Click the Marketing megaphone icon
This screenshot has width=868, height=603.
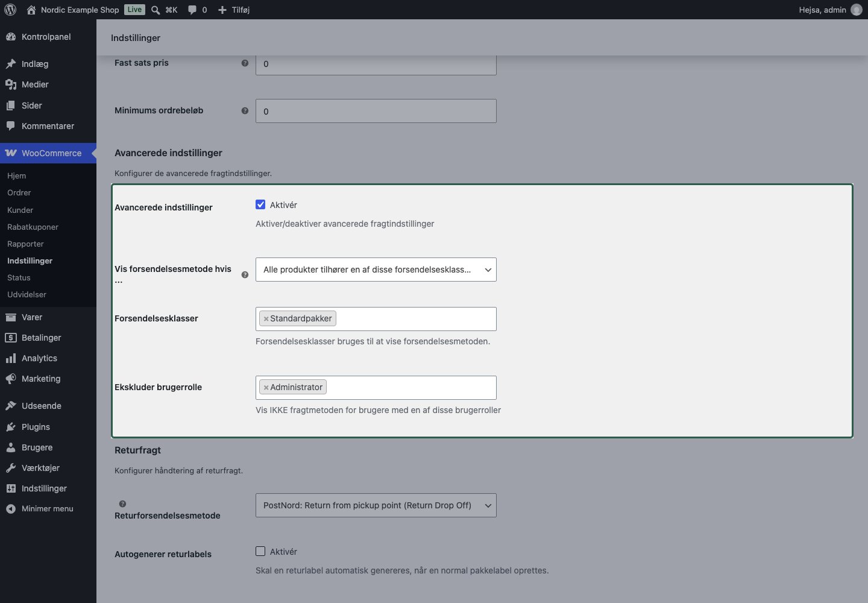[11, 379]
